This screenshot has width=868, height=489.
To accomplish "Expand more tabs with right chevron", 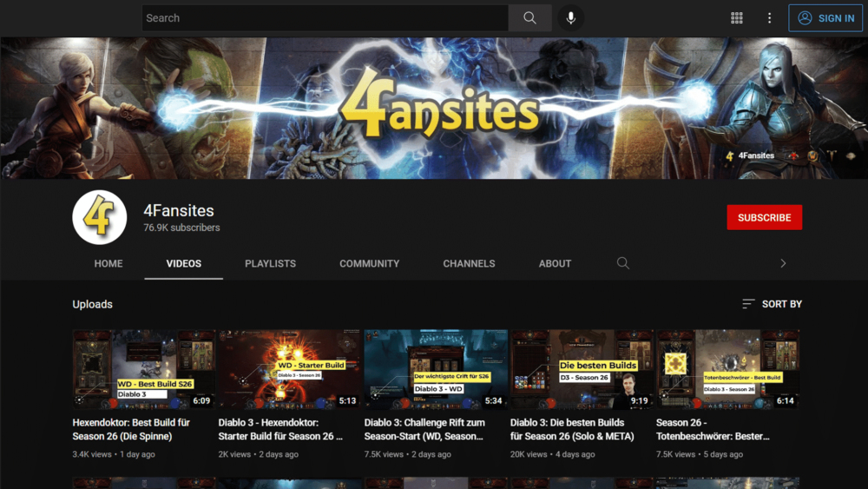I will pyautogui.click(x=783, y=263).
